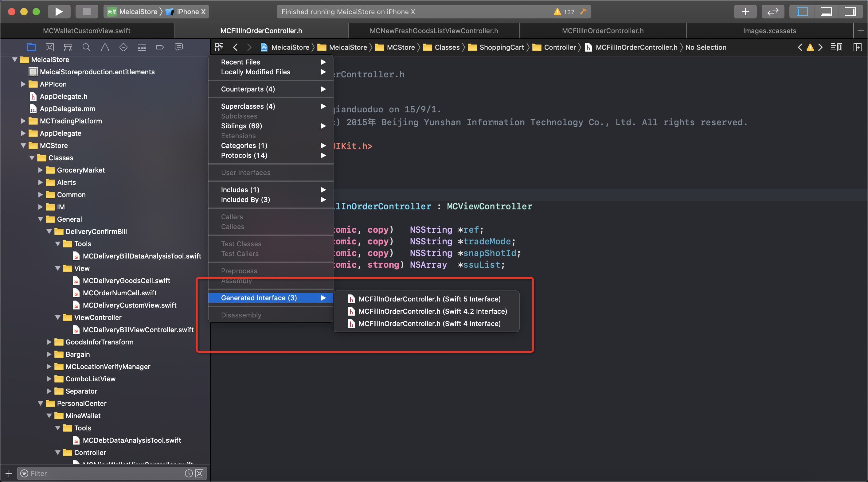Select MeicaiStoreproduction.entitlements file

tap(97, 72)
